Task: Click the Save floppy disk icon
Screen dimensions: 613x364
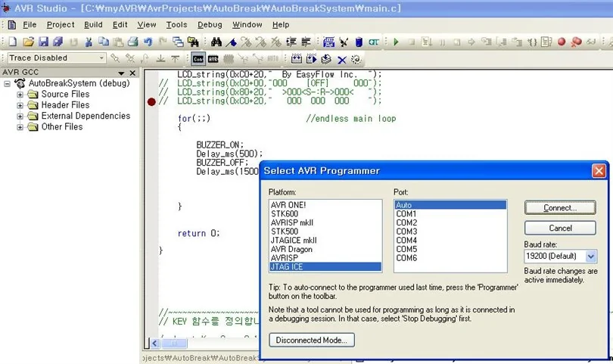Action: pyautogui.click(x=43, y=42)
